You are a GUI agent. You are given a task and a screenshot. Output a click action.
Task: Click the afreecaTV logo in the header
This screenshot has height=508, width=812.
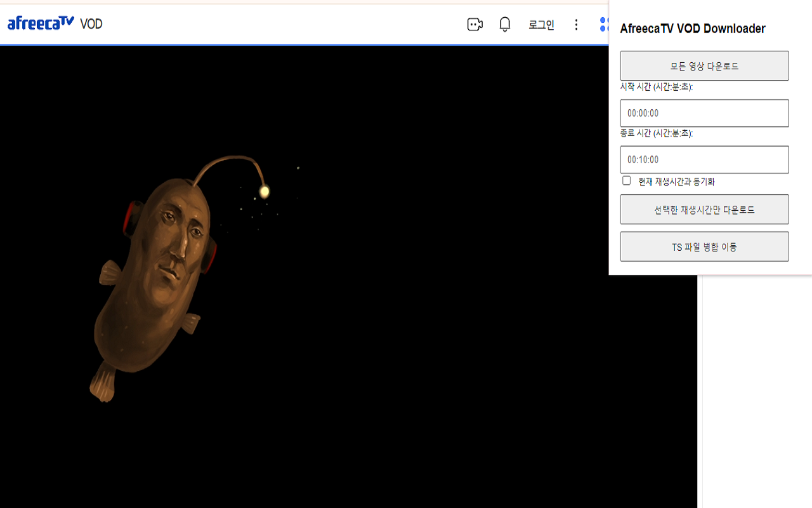click(40, 23)
